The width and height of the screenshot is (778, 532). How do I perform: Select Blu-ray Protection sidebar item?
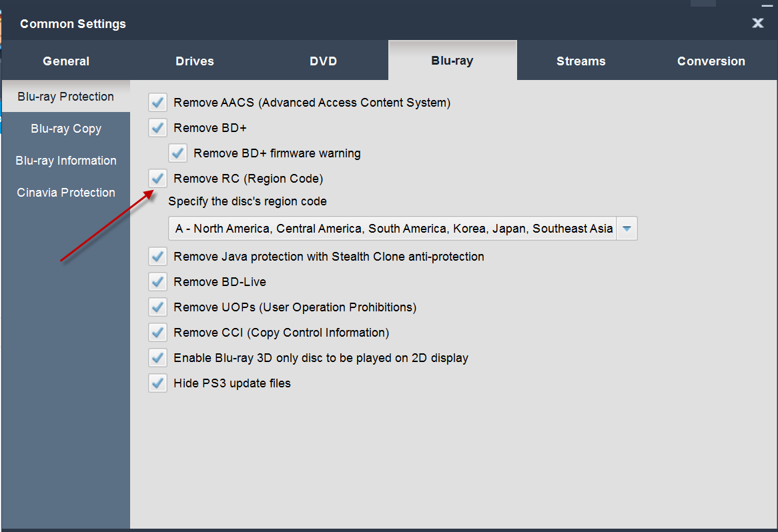click(x=66, y=97)
